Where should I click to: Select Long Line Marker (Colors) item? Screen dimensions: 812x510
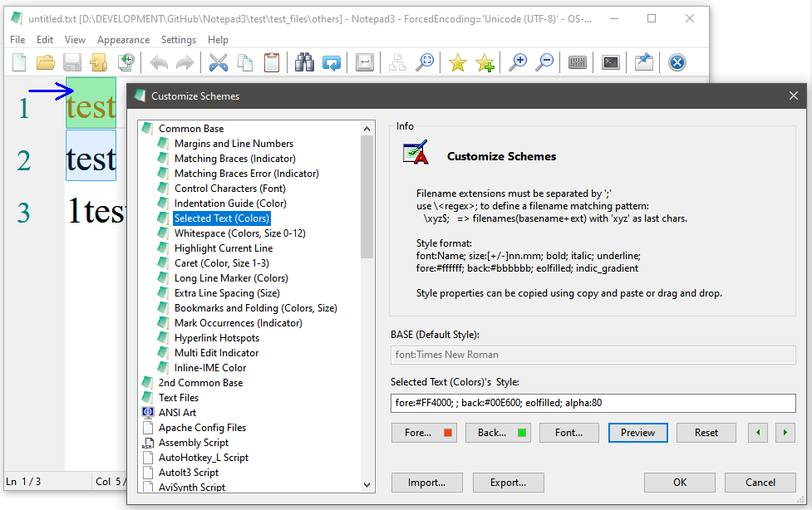(231, 278)
